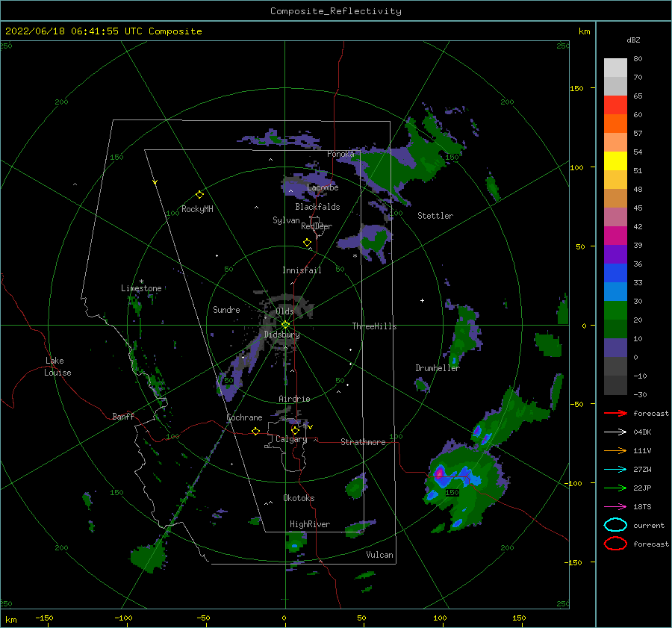
Task: Click the orange 111V arrow icon
Action: pyautogui.click(x=615, y=450)
